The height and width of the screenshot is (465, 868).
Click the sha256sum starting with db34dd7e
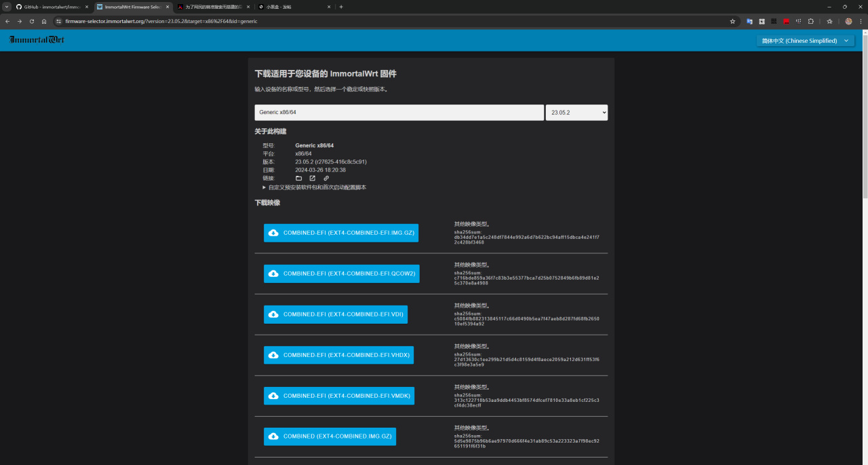527,240
